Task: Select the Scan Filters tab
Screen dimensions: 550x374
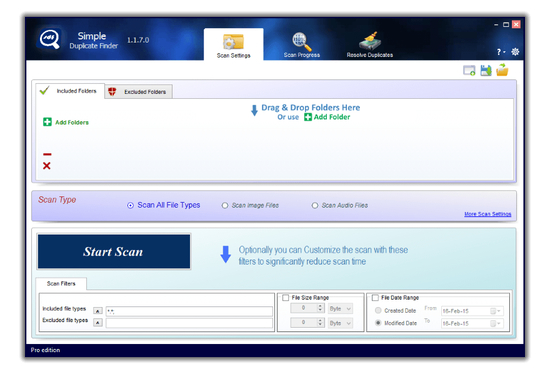Action: [61, 283]
